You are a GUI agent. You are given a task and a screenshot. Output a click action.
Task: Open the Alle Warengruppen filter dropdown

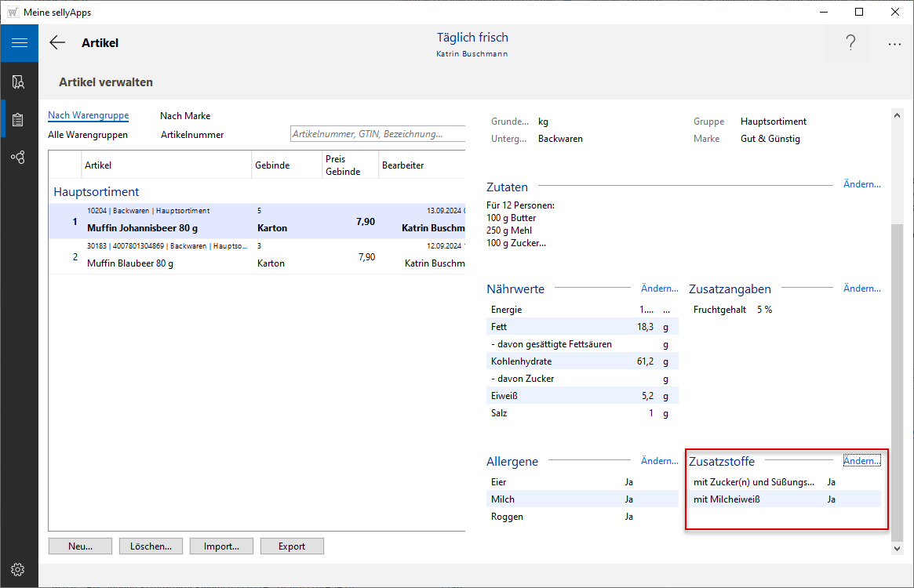88,135
